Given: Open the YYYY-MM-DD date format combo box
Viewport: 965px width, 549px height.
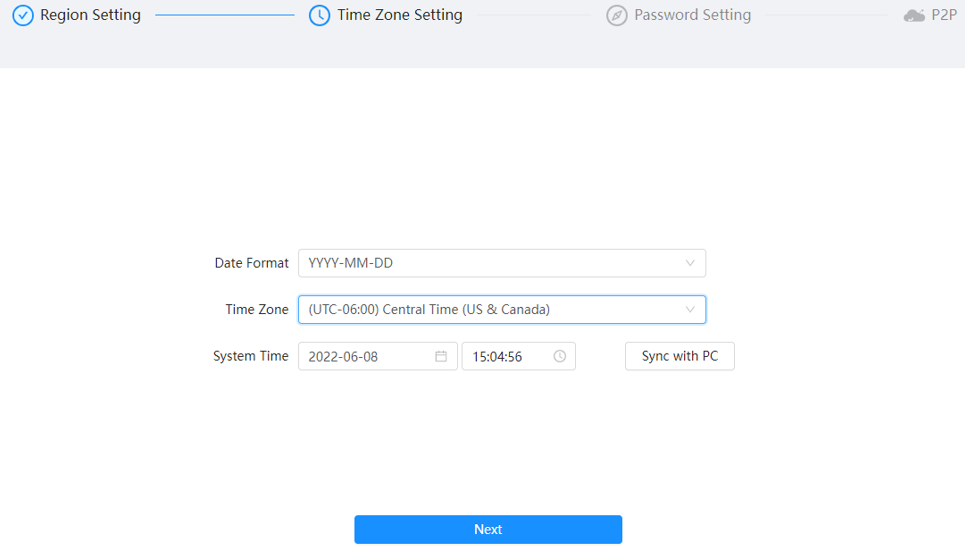Looking at the screenshot, I should 502,263.
